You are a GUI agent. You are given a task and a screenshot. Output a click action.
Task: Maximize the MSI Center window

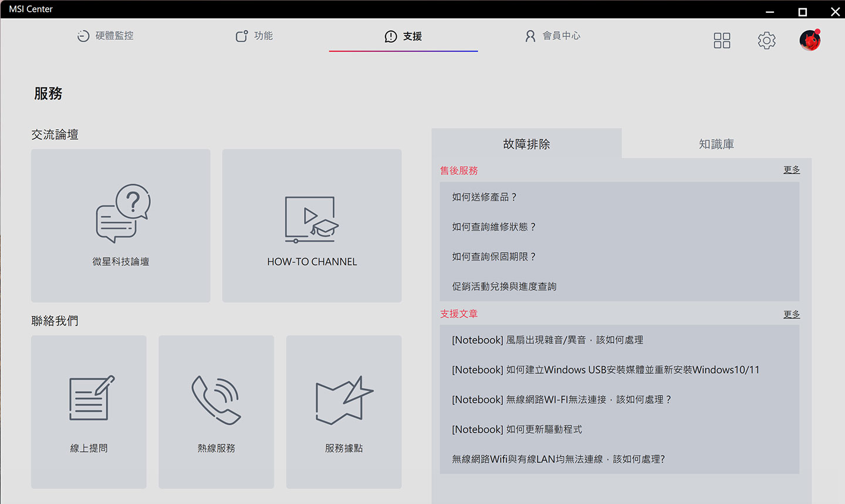pos(803,11)
